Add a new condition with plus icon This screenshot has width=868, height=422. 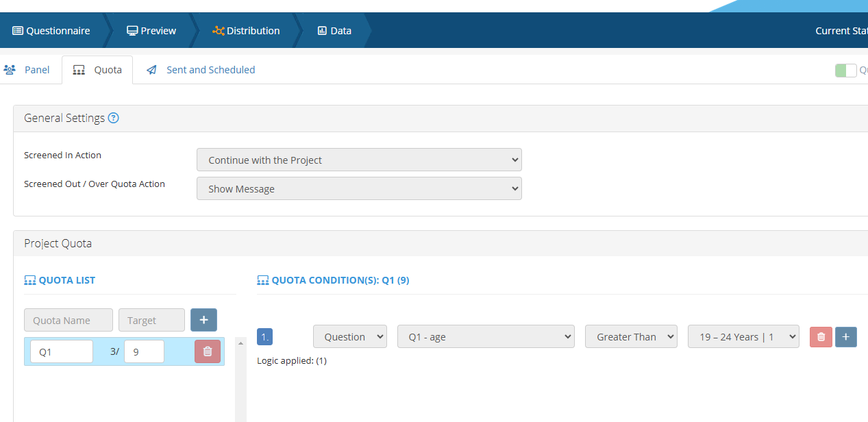pos(845,337)
